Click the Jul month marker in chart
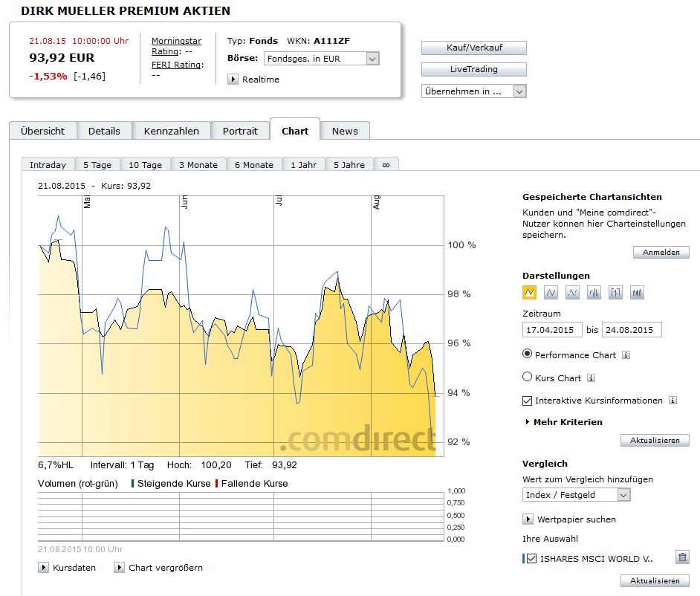The image size is (700, 596). coord(279,201)
